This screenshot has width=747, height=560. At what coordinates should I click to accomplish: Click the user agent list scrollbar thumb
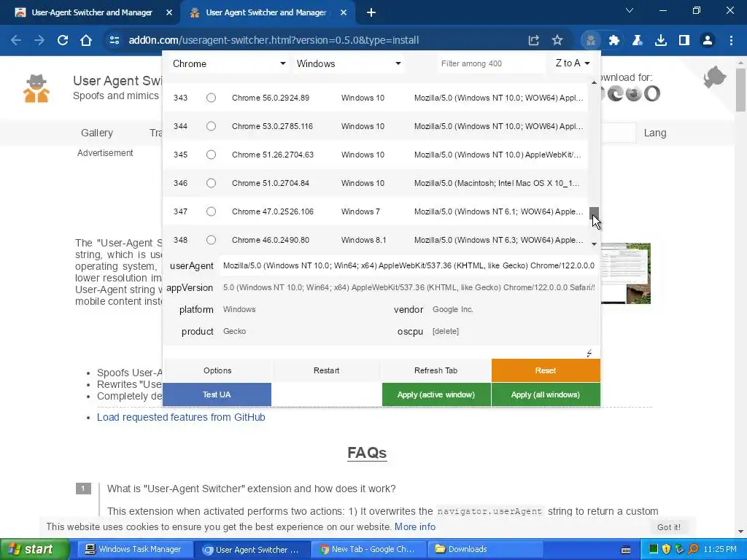pos(594,214)
